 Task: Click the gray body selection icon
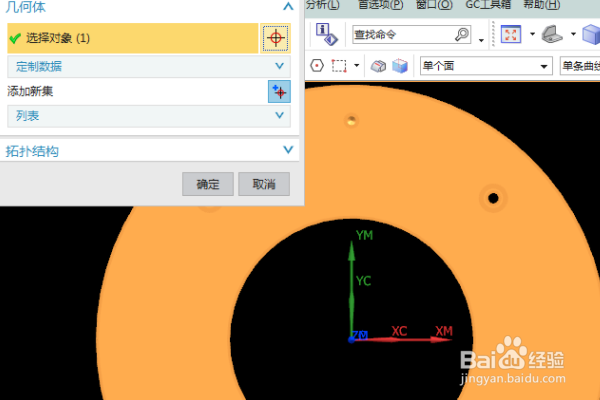(378, 66)
